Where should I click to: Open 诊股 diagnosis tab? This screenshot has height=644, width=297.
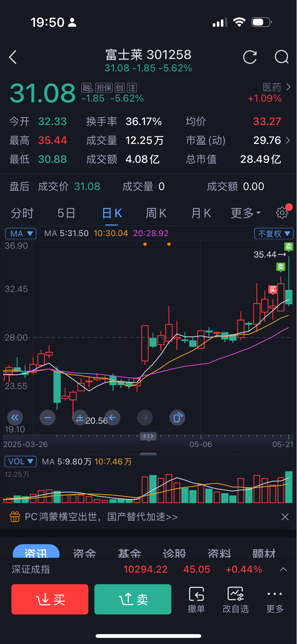tap(174, 552)
